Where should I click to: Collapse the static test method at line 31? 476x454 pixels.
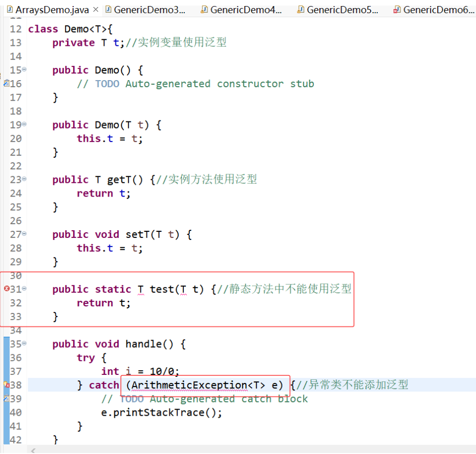pyautogui.click(x=24, y=289)
